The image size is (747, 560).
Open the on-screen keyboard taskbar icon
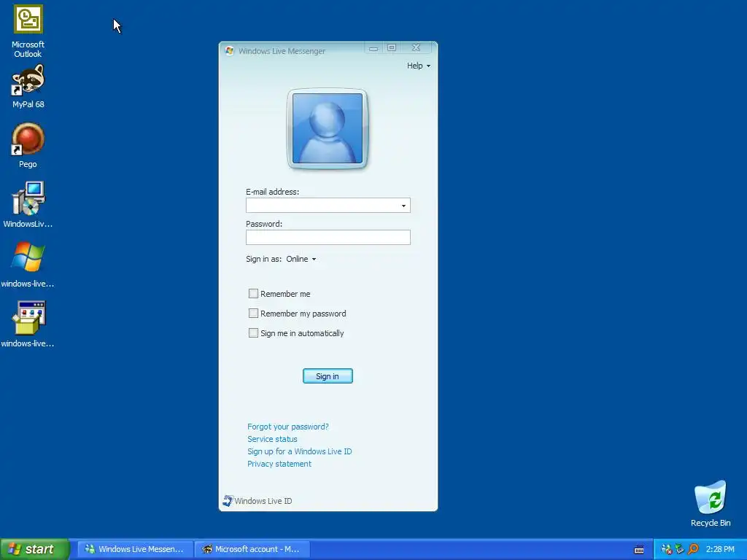click(639, 550)
